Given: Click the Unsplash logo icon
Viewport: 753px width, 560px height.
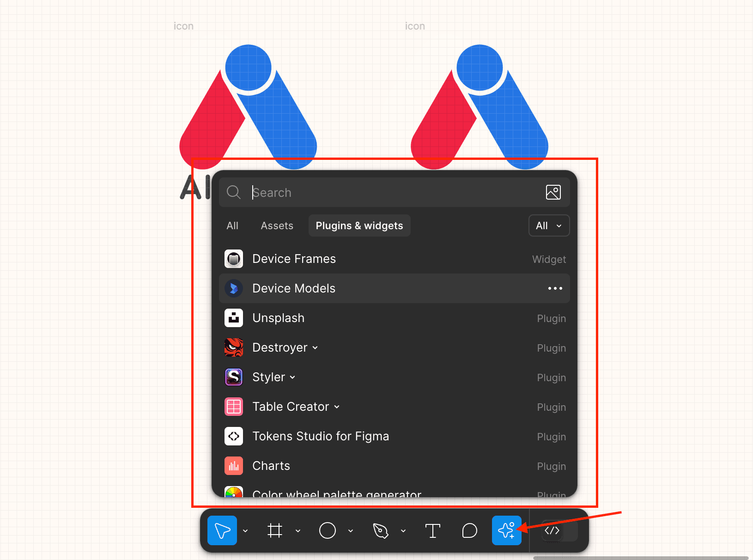Looking at the screenshot, I should pyautogui.click(x=234, y=318).
